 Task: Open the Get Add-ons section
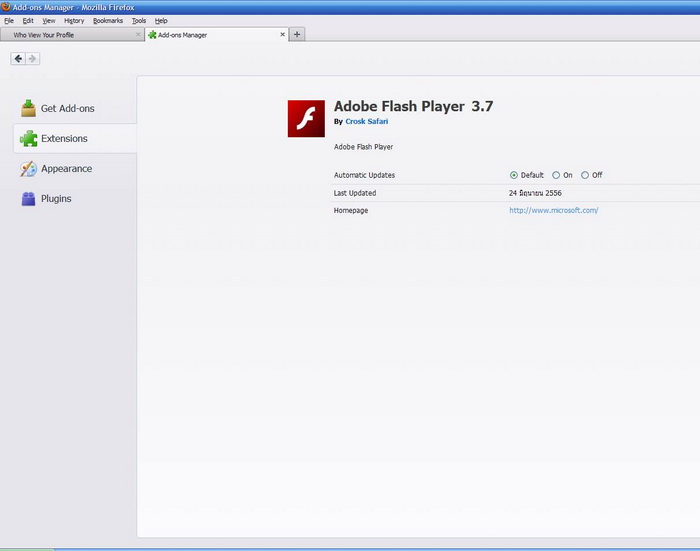tap(75, 109)
